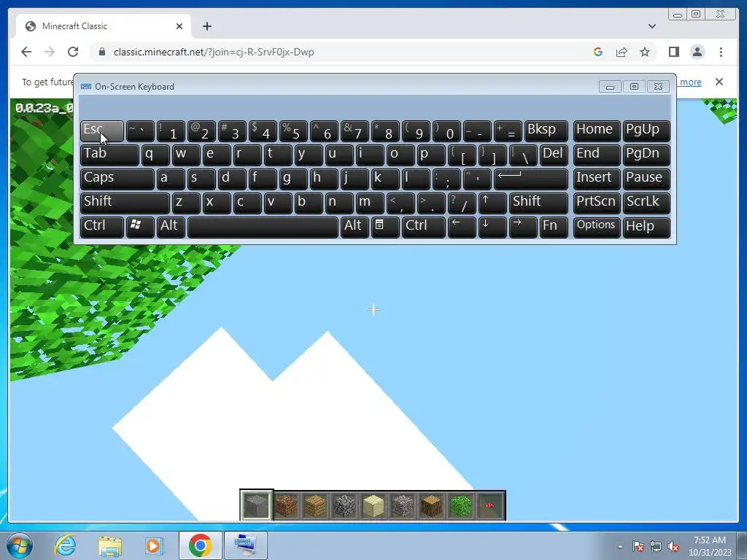Screen dimensions: 747x560
Task: Open Windows Start menu
Action: (20, 545)
